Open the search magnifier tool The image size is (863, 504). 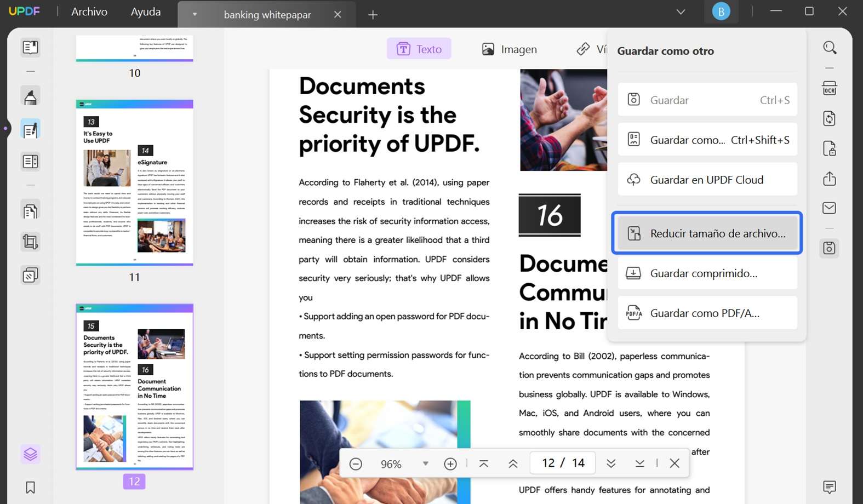[830, 48]
